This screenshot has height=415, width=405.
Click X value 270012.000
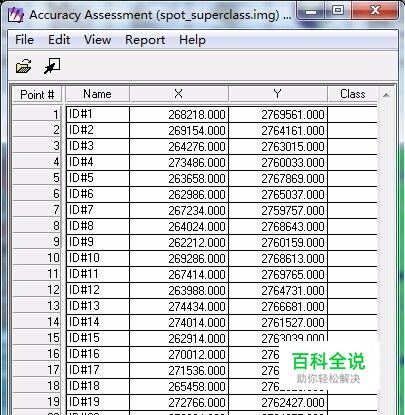point(179,354)
